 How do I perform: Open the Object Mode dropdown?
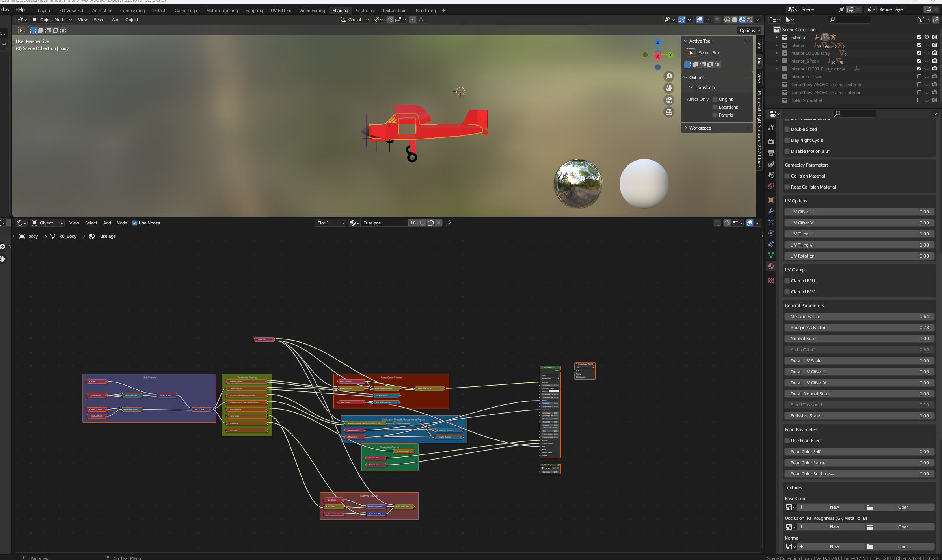tap(52, 20)
